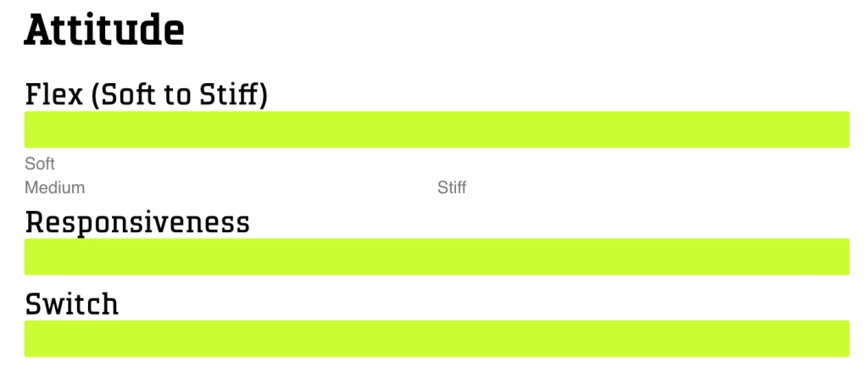
Task: Set Flex bar to its far-left end
Action: click(x=27, y=130)
